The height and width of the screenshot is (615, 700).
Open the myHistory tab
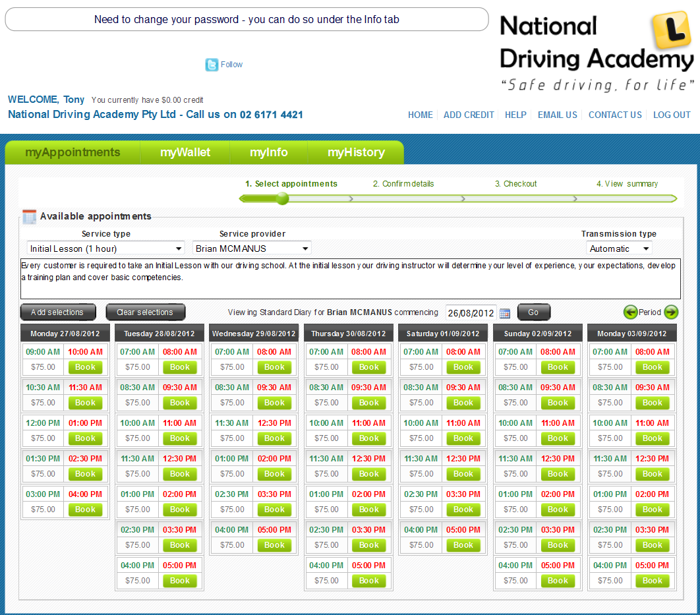356,152
